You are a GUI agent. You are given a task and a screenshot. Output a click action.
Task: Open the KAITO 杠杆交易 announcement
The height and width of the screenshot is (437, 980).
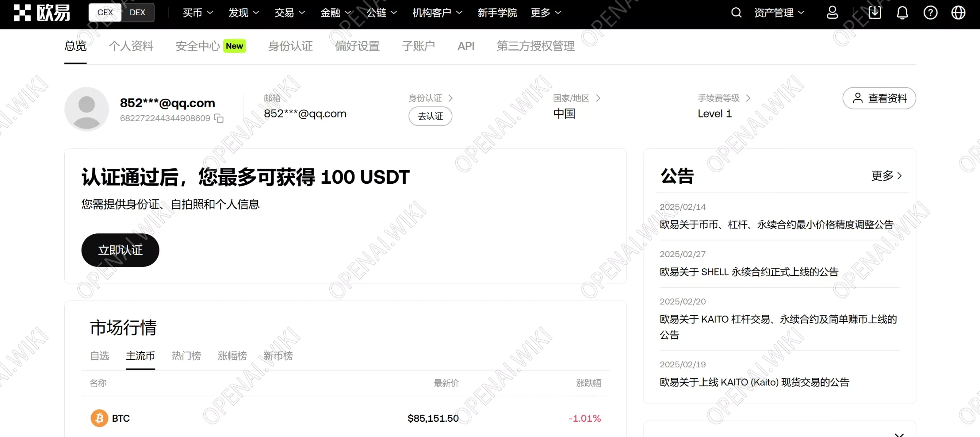[x=778, y=327]
